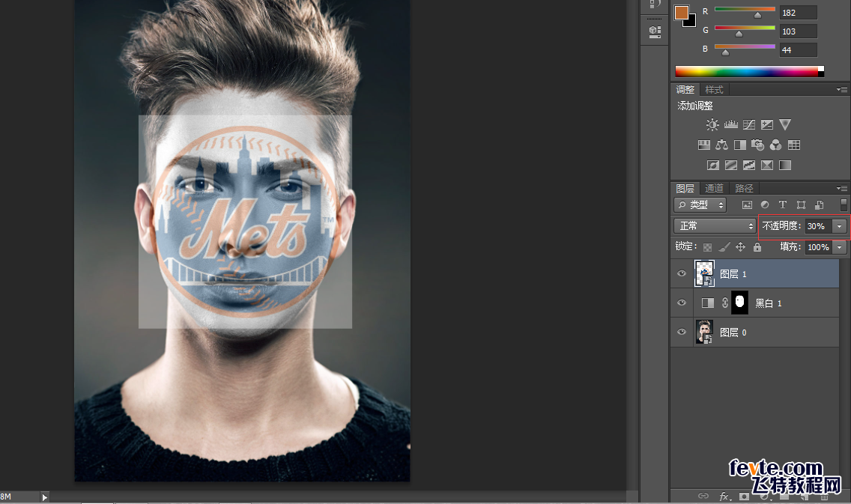Add a Curves adjustment layer
This screenshot has width=851, height=504.
click(749, 125)
